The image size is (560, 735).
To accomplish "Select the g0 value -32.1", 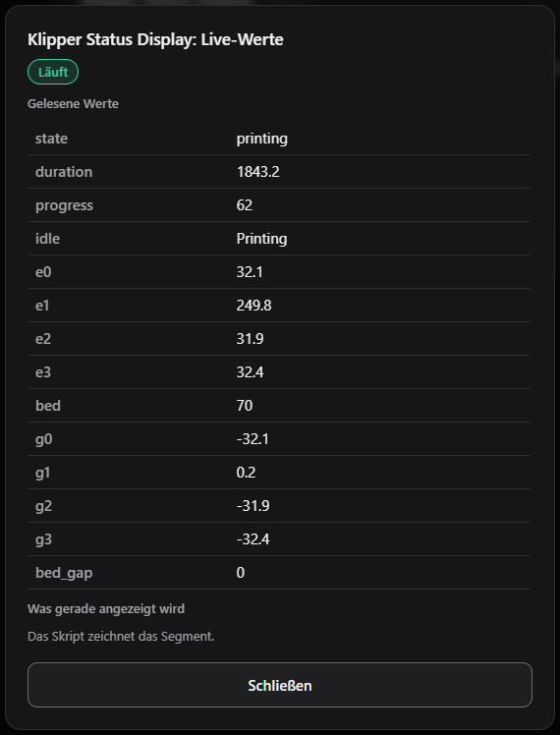I will [252, 439].
